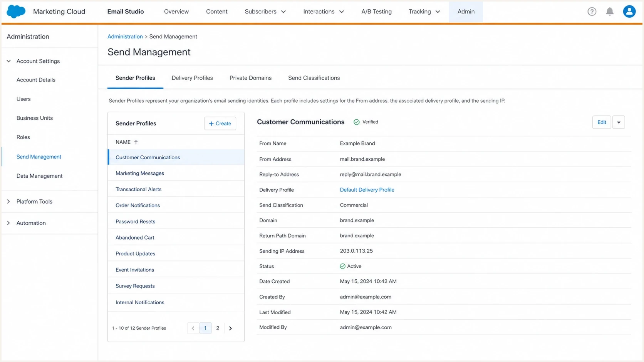Click the Salesforce cloud logo
Screen dimensions: 644x362
(16, 12)
